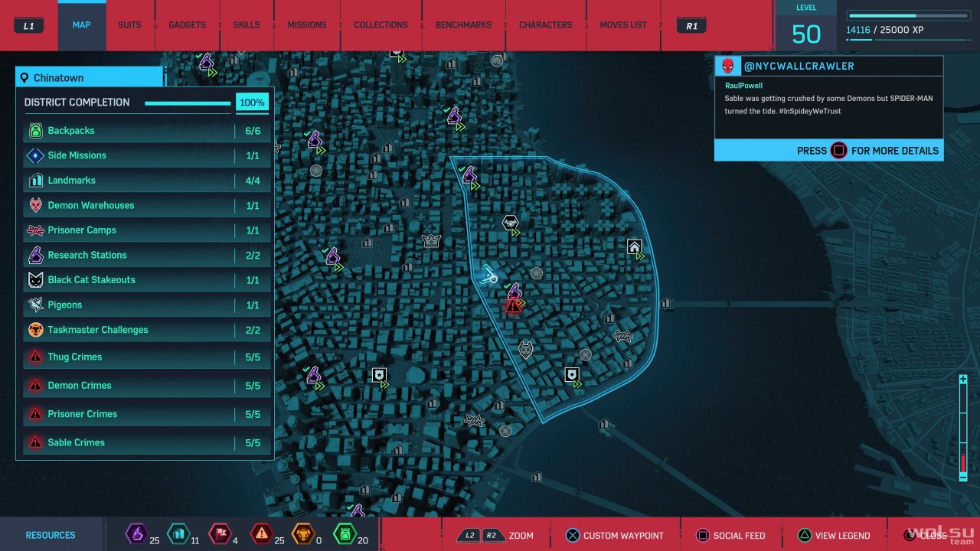Click the Chinatown location pin icon
980x551 pixels.
[x=25, y=78]
